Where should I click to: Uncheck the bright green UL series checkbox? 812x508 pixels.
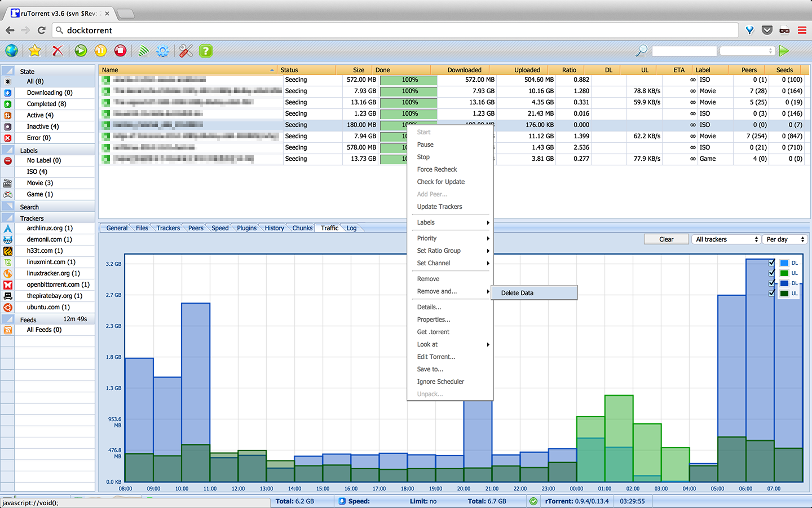[771, 273]
